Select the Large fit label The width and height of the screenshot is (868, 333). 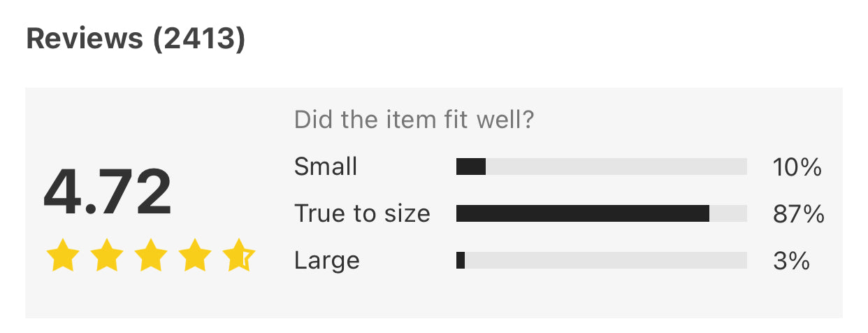click(326, 260)
